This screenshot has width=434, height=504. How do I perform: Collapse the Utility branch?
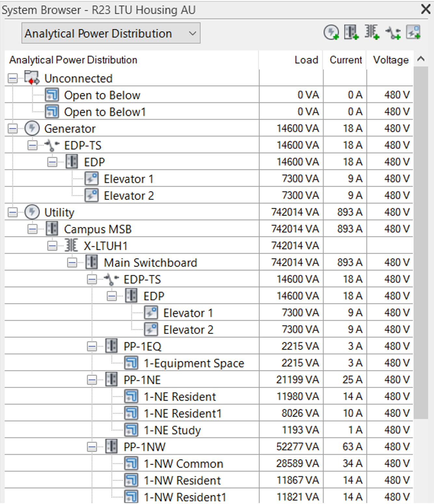coord(13,212)
